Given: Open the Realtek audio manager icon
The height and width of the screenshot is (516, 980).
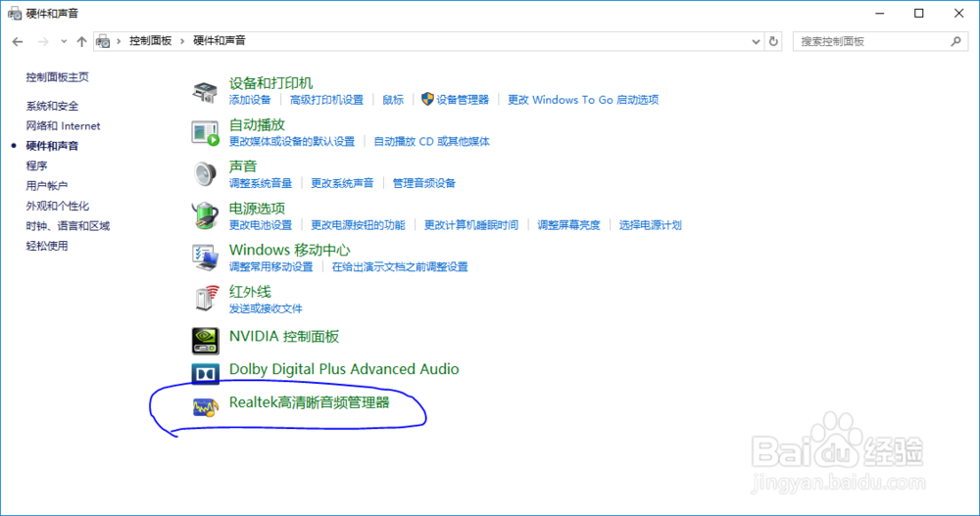Looking at the screenshot, I should pyautogui.click(x=205, y=406).
